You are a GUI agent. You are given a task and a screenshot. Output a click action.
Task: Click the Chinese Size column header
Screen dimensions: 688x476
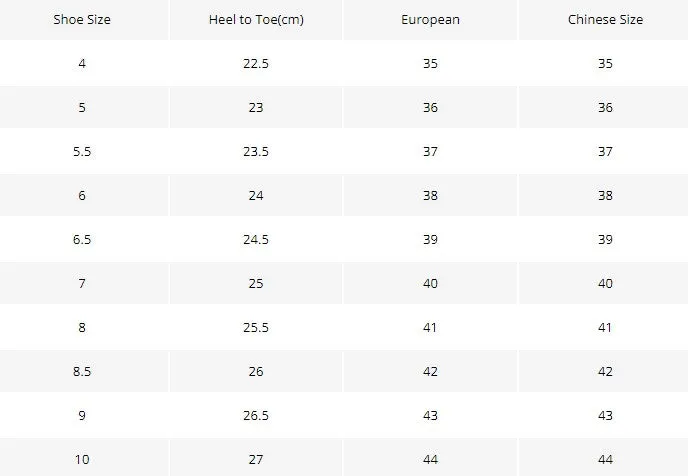[x=605, y=20]
